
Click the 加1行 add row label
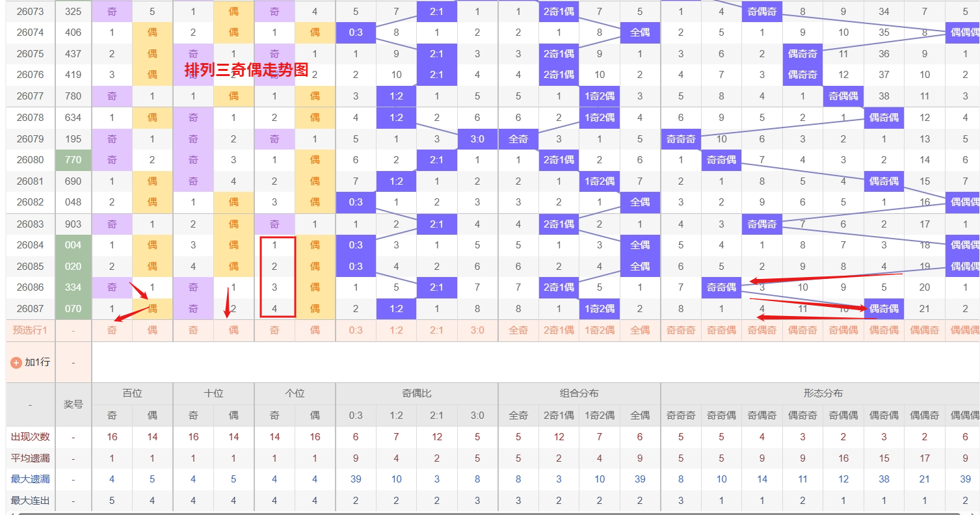[37, 362]
